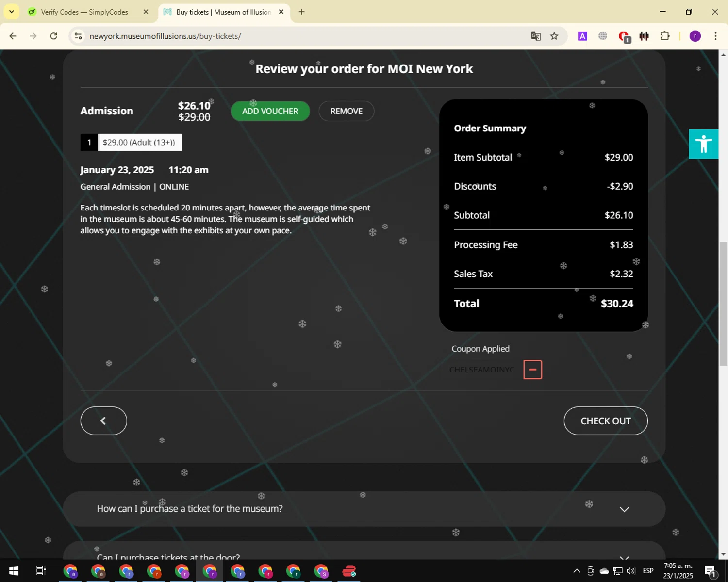The width and height of the screenshot is (728, 582).
Task: Click the $29.00 (Adult (13+)) ticket label
Action: click(x=139, y=142)
